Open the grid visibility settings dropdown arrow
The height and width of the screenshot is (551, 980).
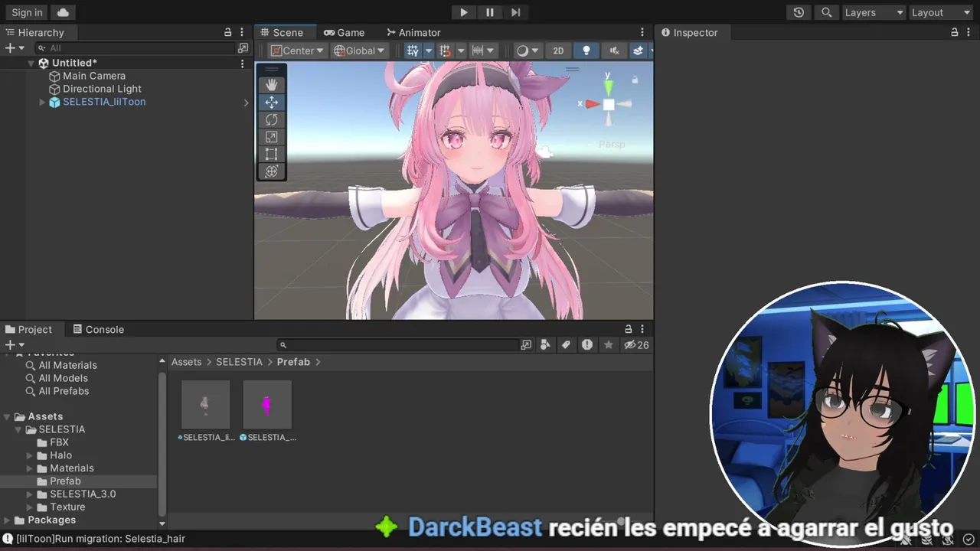click(x=429, y=51)
